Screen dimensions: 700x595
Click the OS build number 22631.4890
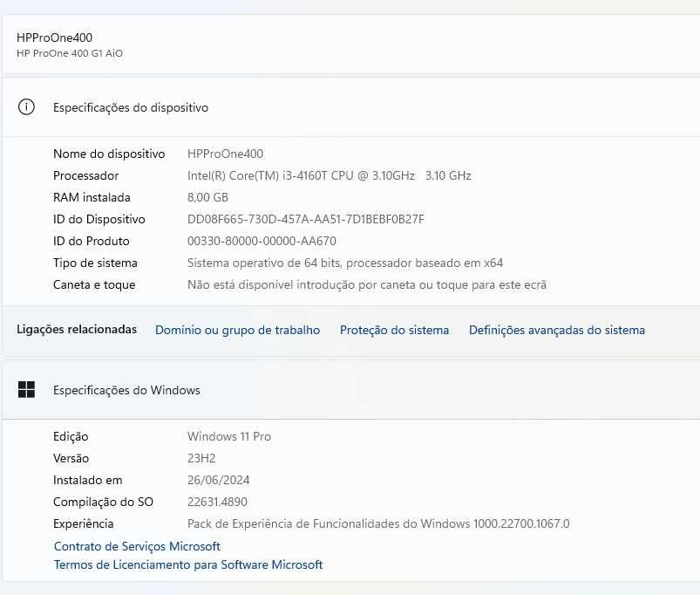pyautogui.click(x=218, y=502)
